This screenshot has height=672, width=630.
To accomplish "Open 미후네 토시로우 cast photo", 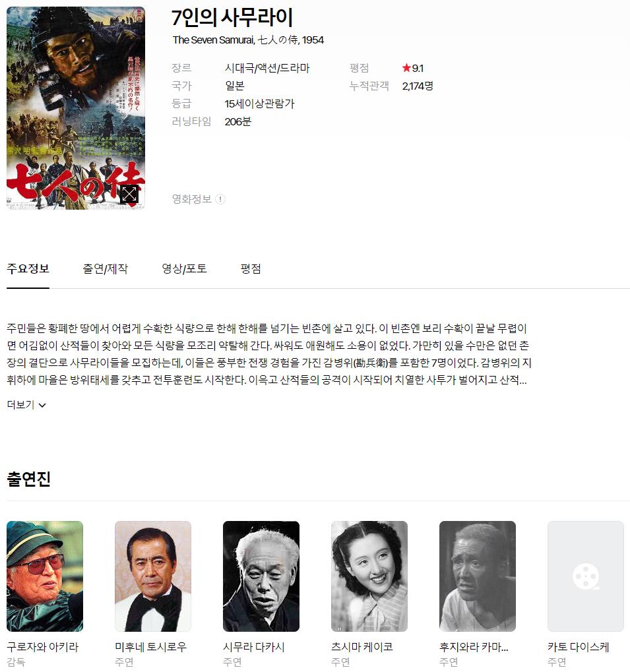I will [x=153, y=576].
